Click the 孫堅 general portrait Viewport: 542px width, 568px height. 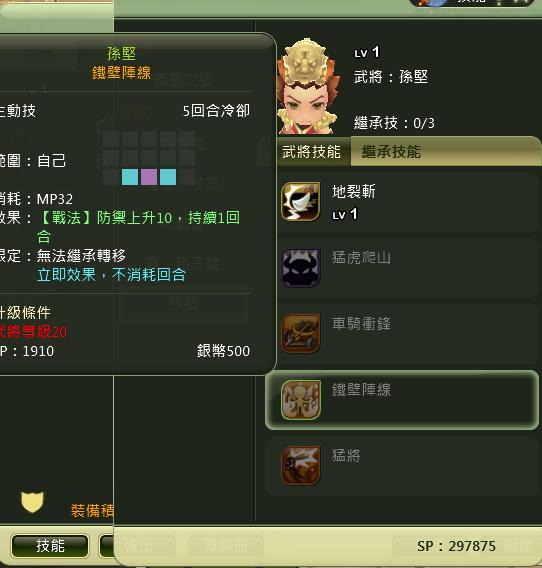tap(308, 86)
